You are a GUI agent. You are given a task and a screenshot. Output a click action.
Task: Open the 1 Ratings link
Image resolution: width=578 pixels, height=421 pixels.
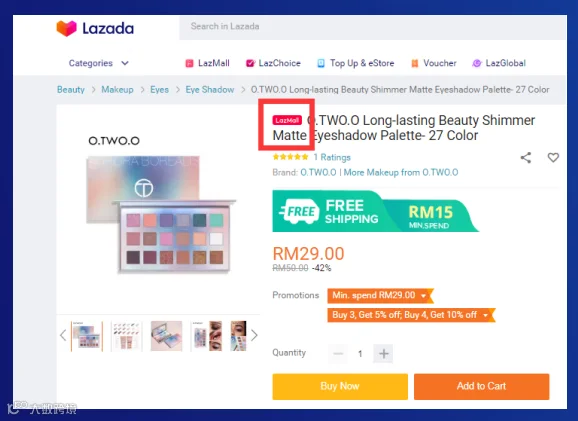click(x=332, y=157)
